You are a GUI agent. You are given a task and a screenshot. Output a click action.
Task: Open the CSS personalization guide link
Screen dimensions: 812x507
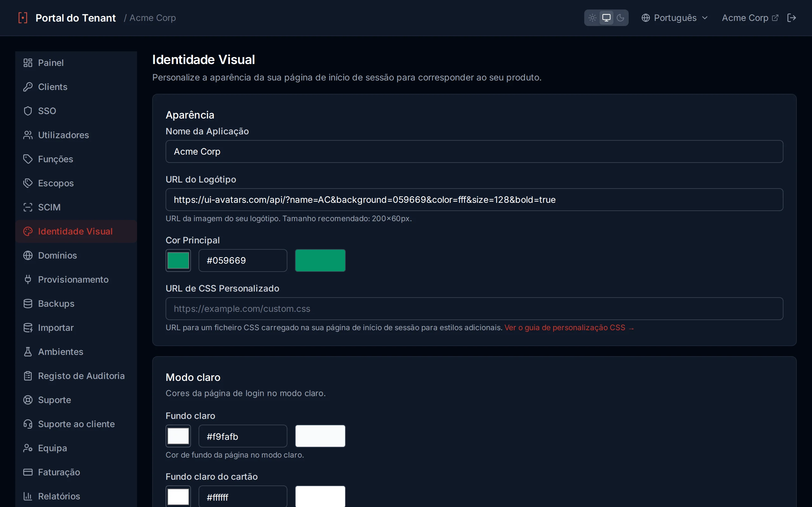[x=569, y=328]
